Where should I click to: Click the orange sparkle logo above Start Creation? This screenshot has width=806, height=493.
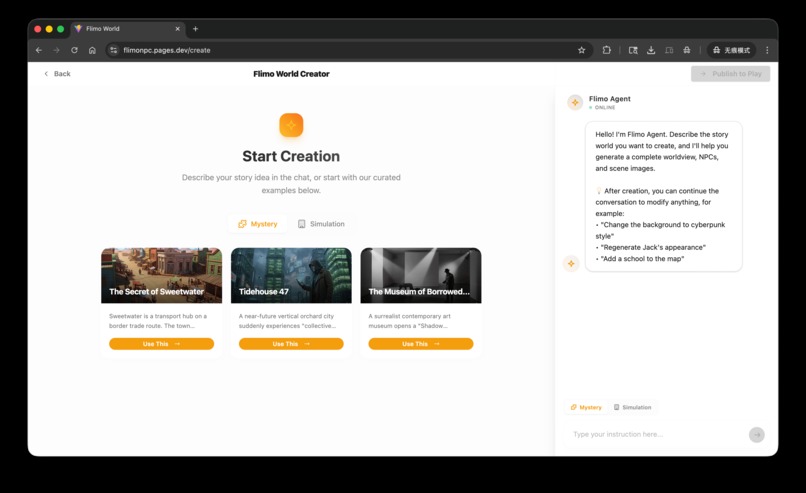(x=291, y=125)
